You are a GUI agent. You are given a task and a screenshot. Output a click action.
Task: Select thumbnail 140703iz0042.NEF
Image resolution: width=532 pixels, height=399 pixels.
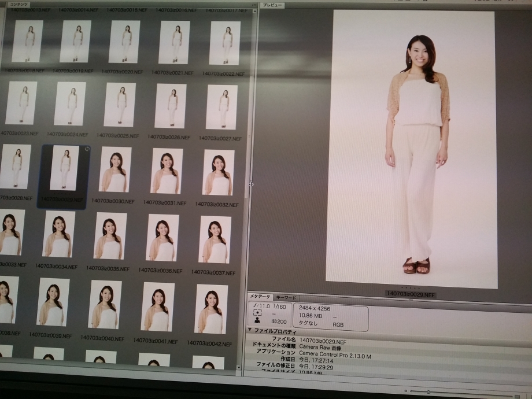211,309
